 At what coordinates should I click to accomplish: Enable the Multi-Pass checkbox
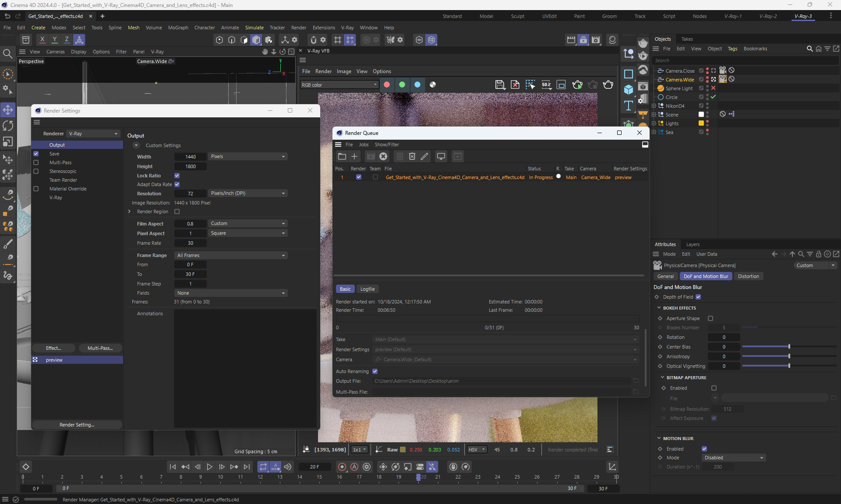(x=36, y=162)
